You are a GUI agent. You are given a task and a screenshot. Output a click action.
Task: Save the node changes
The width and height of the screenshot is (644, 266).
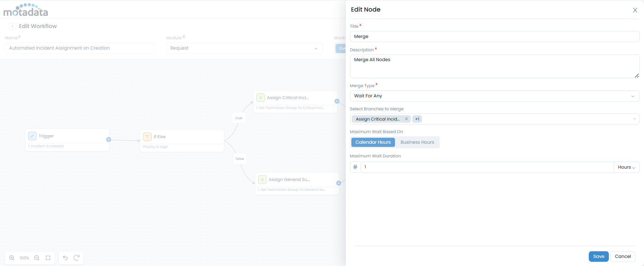598,257
